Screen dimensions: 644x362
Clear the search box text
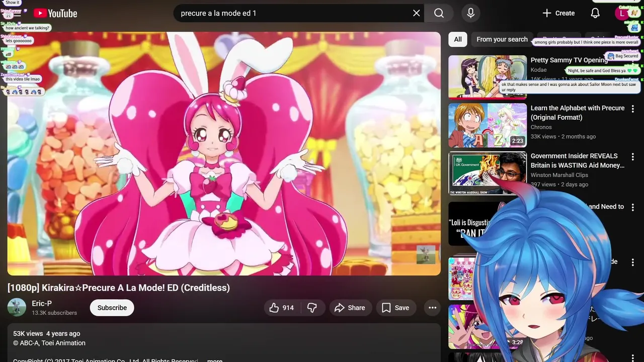416,13
